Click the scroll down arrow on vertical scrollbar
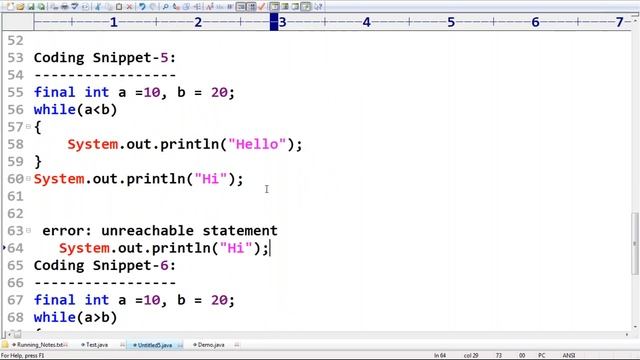The image size is (640, 360). (x=635, y=327)
